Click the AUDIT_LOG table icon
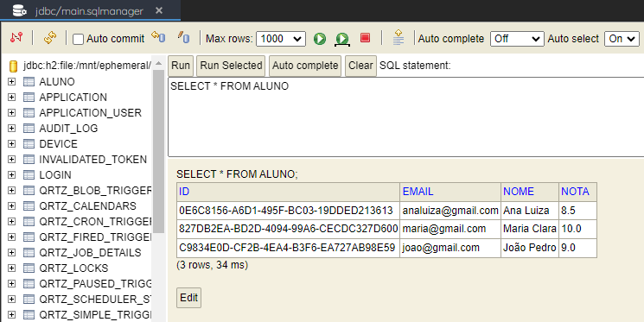 click(29, 129)
